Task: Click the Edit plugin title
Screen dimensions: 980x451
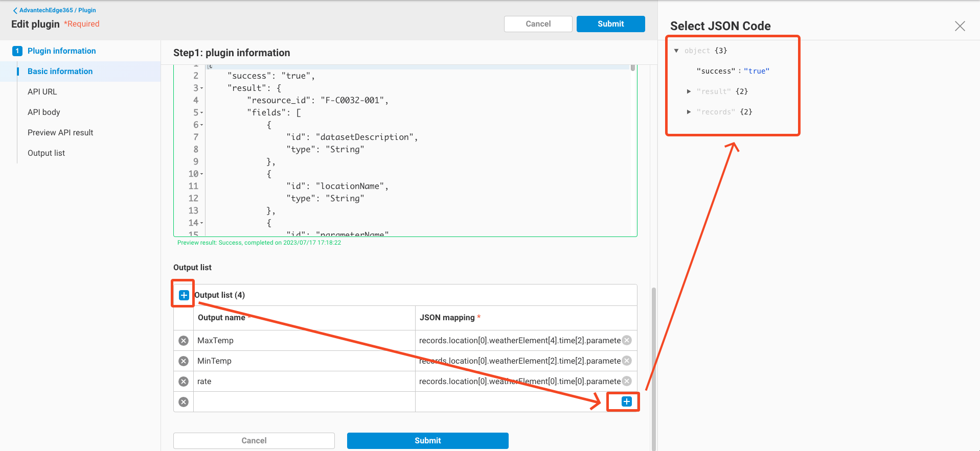Action: [x=35, y=24]
